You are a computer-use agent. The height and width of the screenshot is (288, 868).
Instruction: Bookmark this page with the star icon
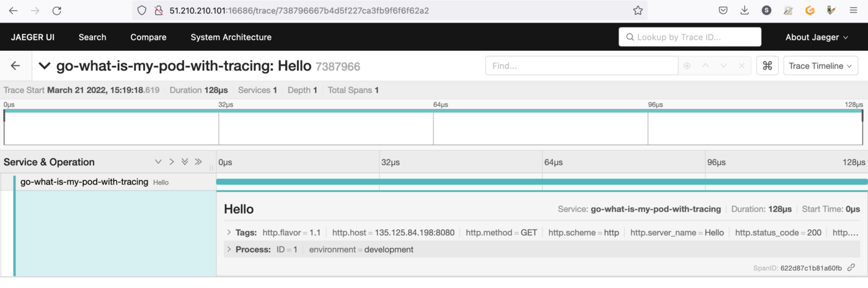[637, 11]
